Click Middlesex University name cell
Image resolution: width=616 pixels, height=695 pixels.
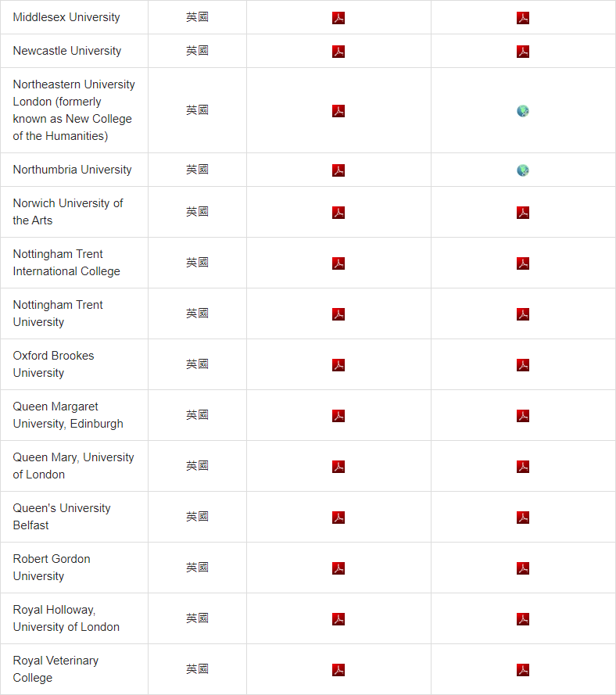pyautogui.click(x=74, y=17)
